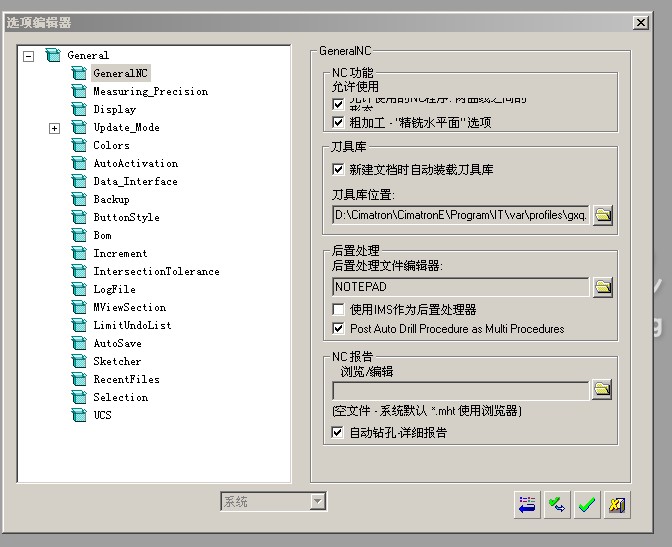672x547 pixels.
Task: Click the GeneralNC node icon
Action: pyautogui.click(x=79, y=73)
